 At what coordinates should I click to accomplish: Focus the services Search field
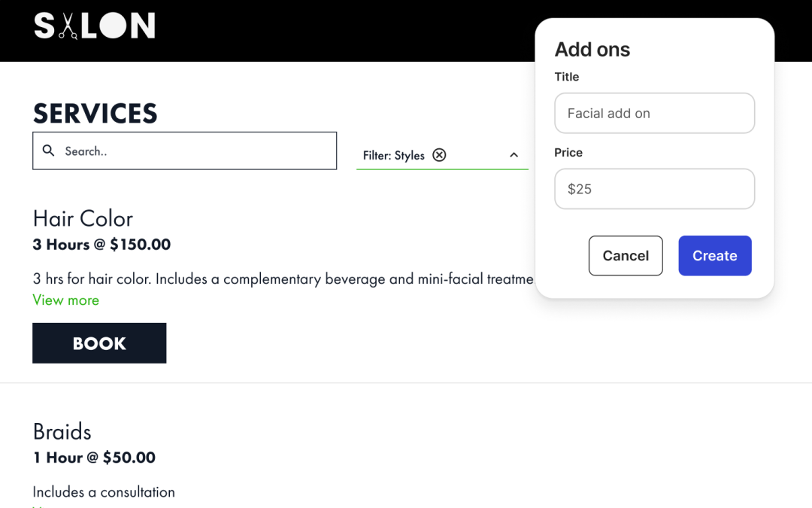(195, 151)
